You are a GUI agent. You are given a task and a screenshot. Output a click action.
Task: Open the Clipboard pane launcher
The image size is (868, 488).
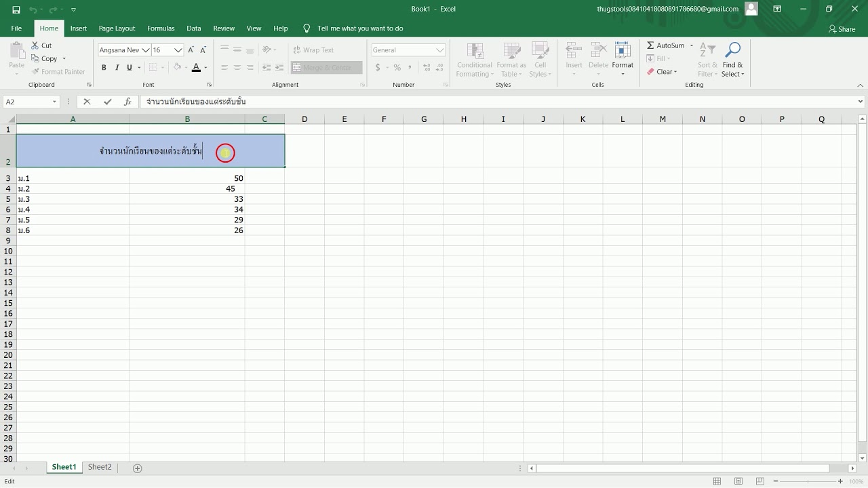coord(89,85)
